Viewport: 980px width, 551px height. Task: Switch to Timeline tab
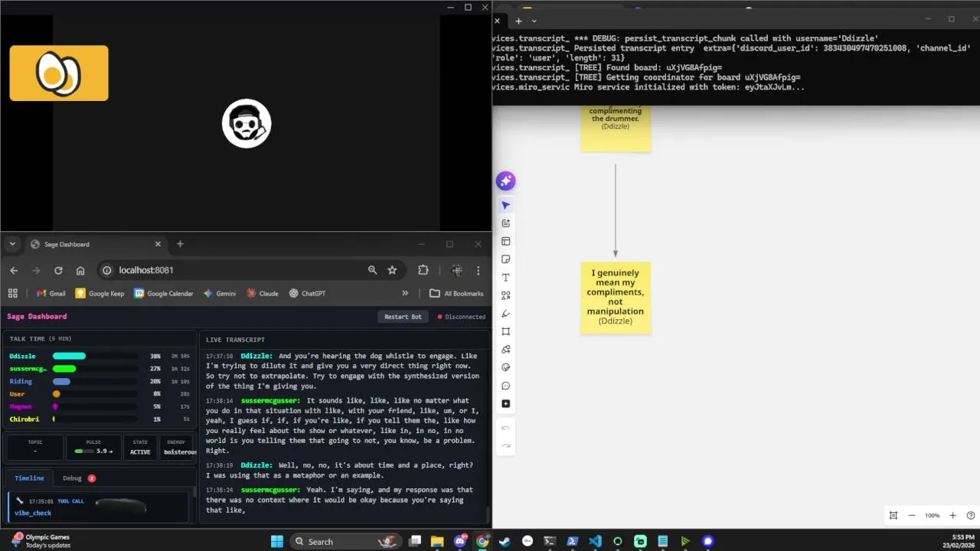pyautogui.click(x=29, y=478)
